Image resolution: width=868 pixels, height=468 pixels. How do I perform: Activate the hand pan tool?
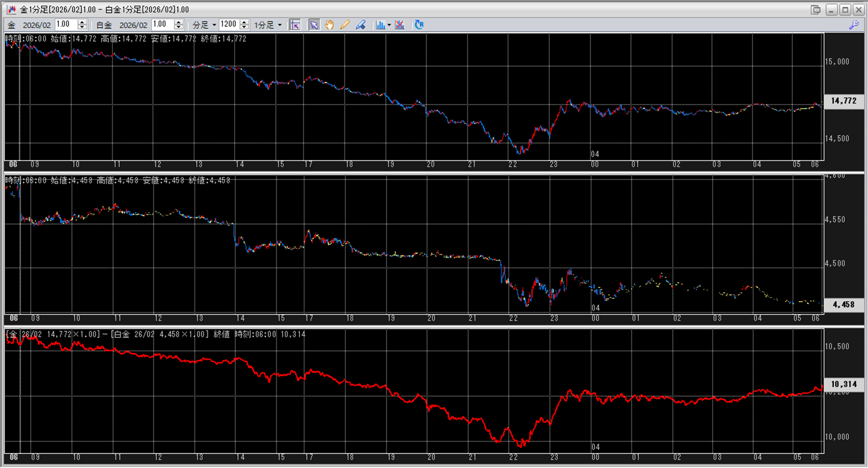329,25
